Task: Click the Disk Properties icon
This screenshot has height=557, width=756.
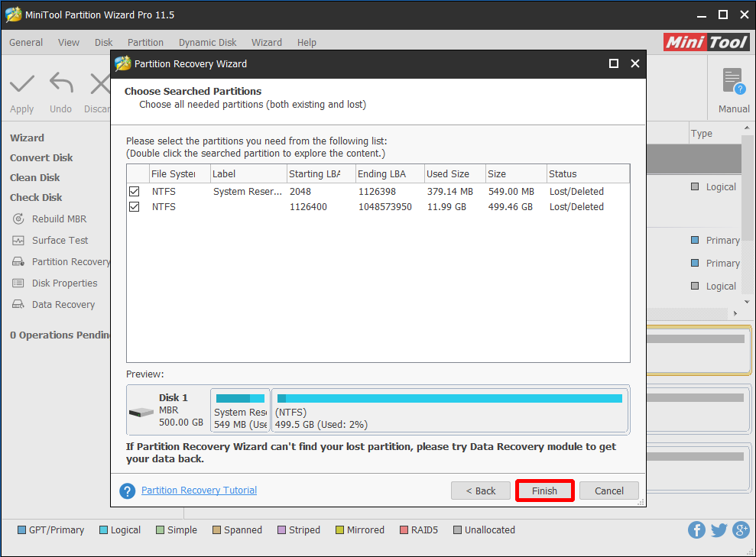Action: 18,283
